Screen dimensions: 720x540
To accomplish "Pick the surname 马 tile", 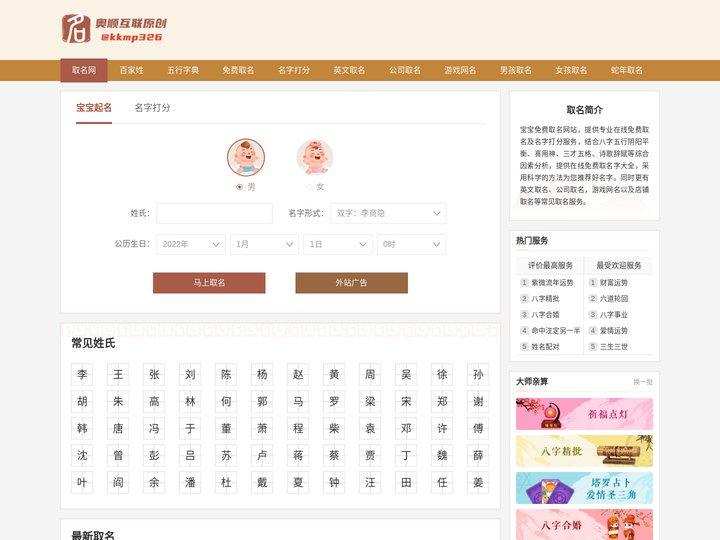I will pos(298,401).
